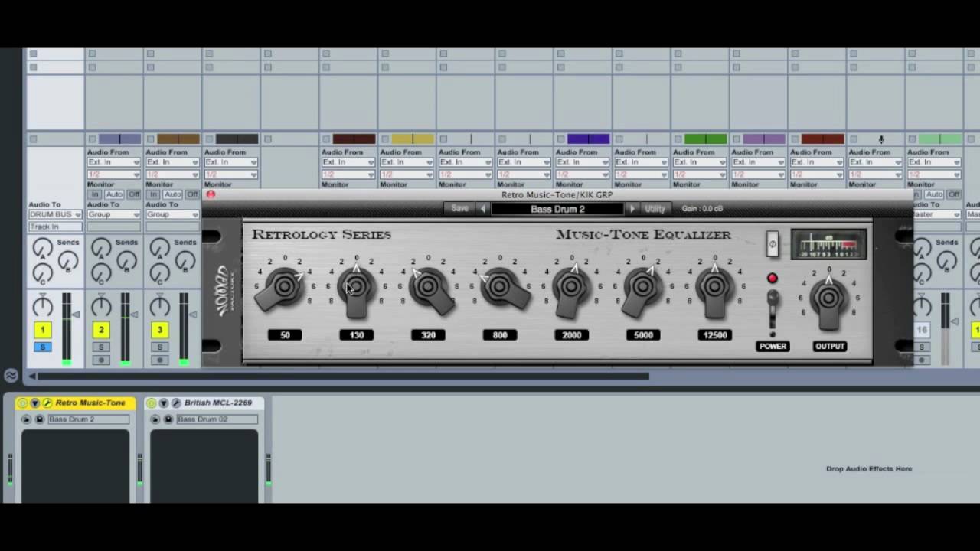Go to previous preset with left arrow
Image resolution: width=980 pixels, height=551 pixels.
click(482, 208)
